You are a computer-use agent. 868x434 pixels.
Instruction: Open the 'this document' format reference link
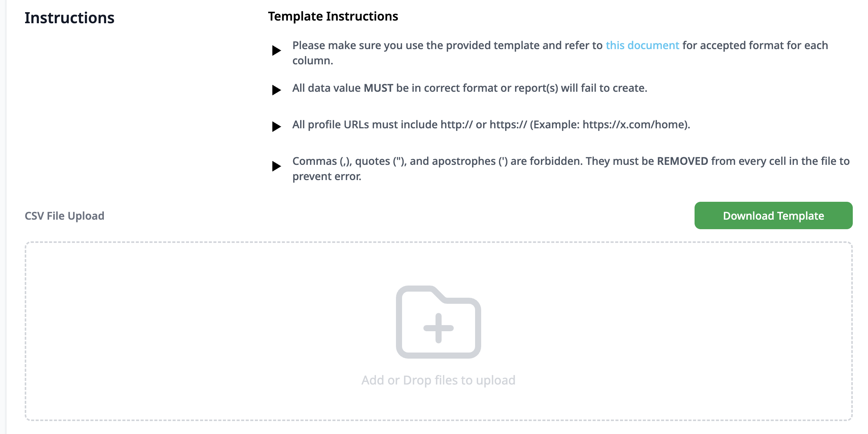click(x=643, y=45)
